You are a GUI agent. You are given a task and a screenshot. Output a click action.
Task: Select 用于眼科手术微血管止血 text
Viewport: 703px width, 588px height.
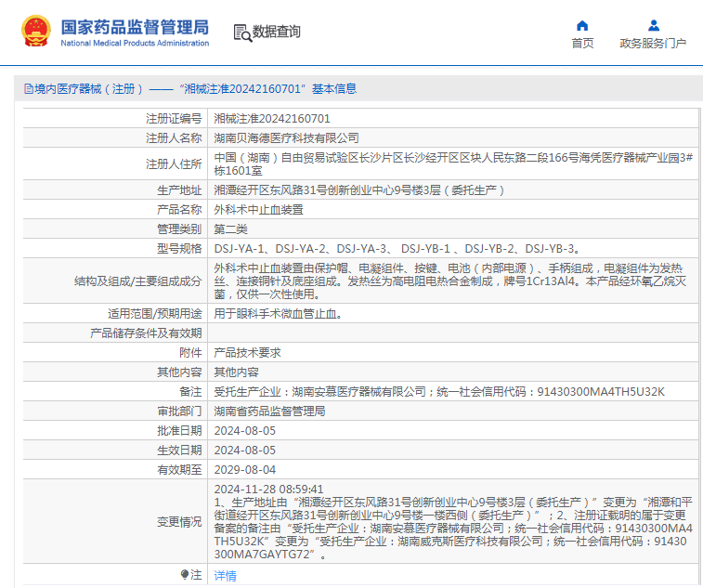[279, 314]
